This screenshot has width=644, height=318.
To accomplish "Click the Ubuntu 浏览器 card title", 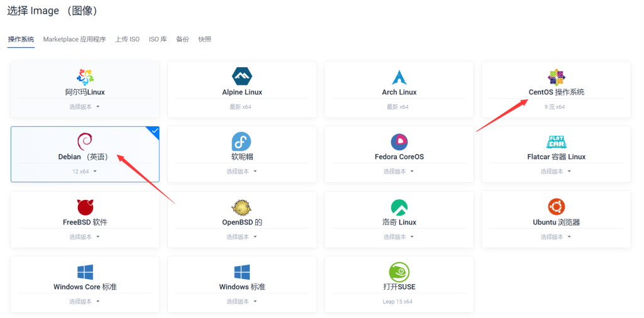I will pos(557,222).
